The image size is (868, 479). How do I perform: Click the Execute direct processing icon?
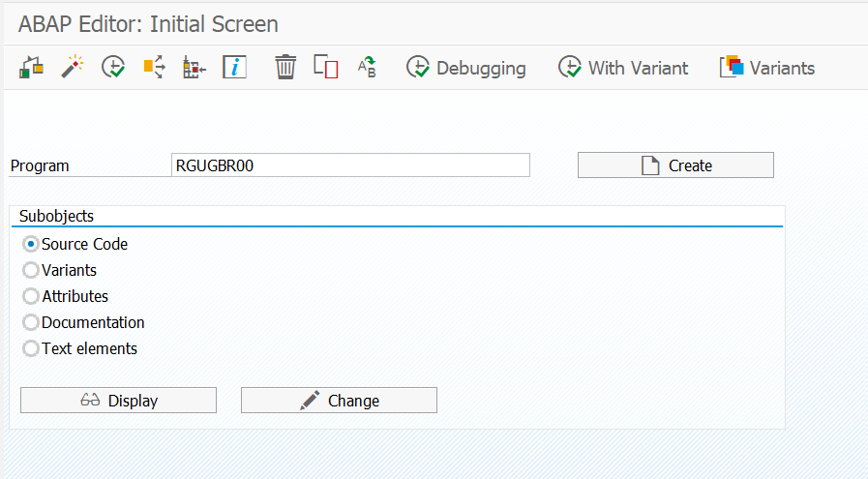click(x=113, y=67)
